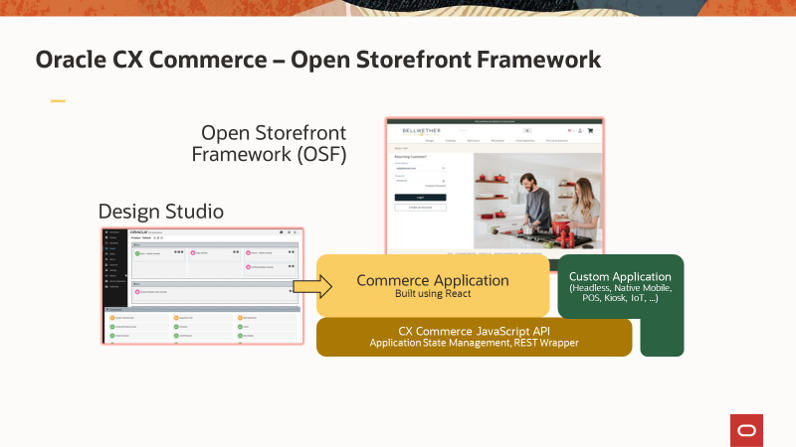796x447 pixels.
Task: Click the Create an Account button
Action: point(420,208)
